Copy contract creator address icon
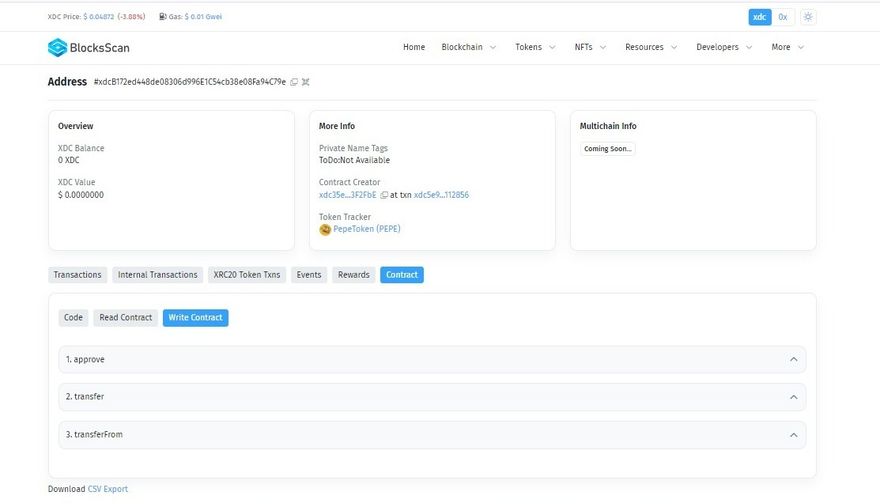The width and height of the screenshot is (880, 504). coord(384,195)
